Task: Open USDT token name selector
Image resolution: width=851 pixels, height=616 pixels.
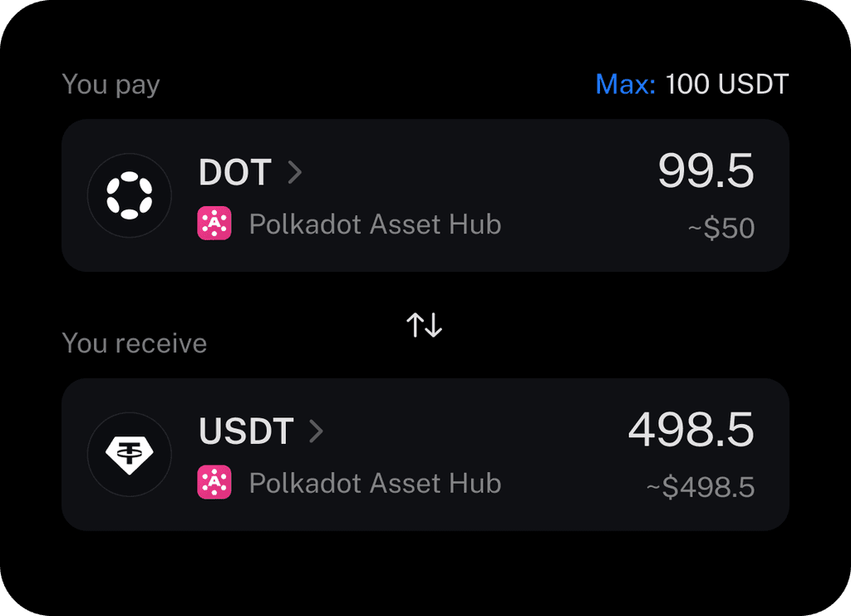Action: pos(246,431)
